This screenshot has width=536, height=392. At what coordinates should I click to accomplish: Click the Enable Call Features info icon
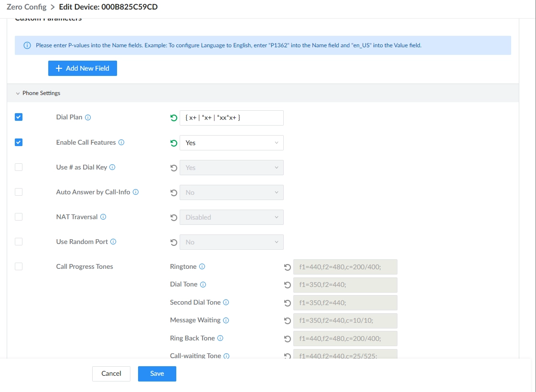pos(121,142)
